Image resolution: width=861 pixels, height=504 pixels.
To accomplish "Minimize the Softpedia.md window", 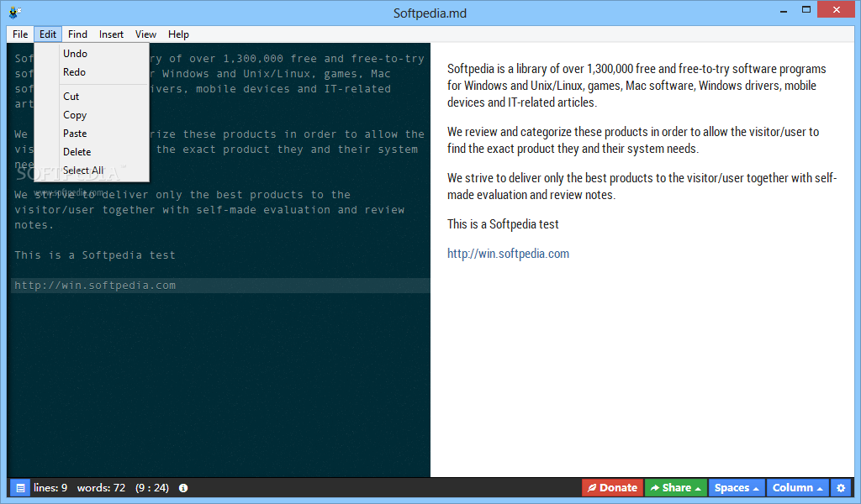I will click(x=784, y=10).
